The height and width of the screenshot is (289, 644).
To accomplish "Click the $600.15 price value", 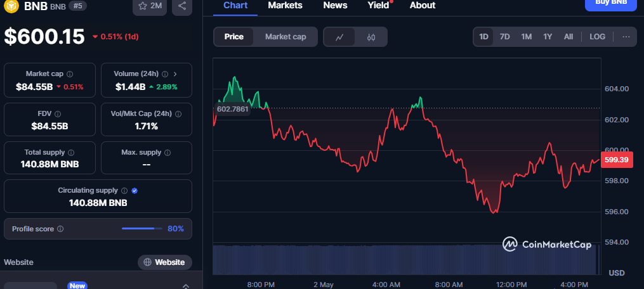I will point(44,37).
